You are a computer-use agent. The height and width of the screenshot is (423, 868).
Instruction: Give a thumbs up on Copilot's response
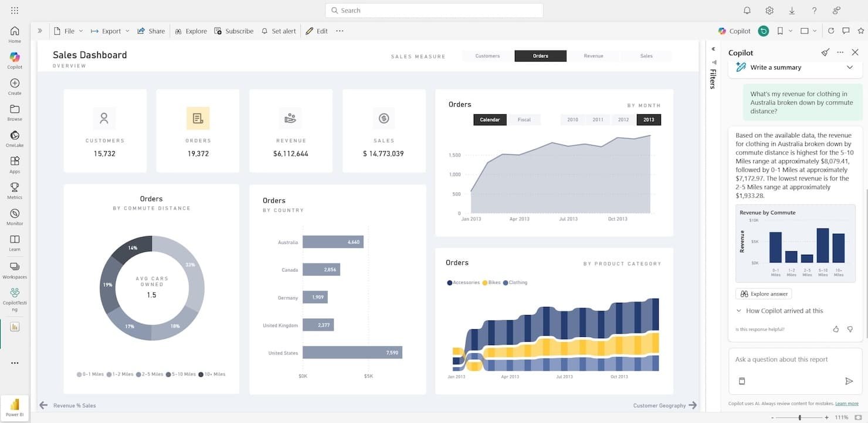pos(836,329)
